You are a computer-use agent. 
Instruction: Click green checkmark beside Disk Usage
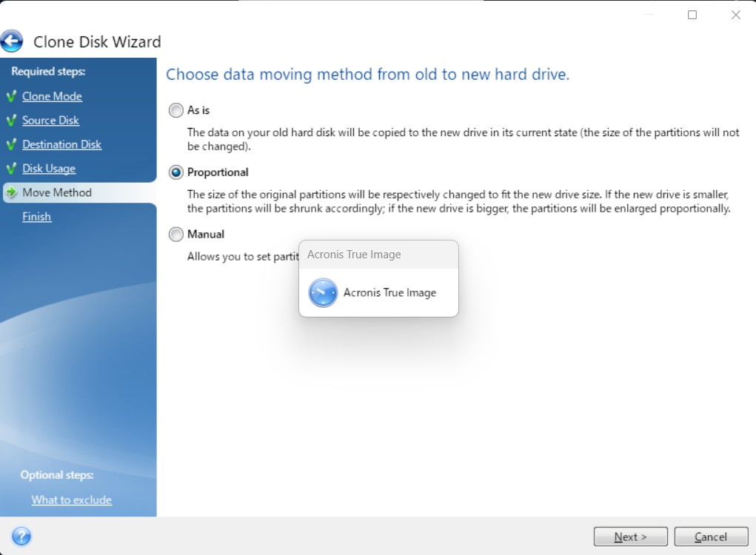tap(11, 169)
